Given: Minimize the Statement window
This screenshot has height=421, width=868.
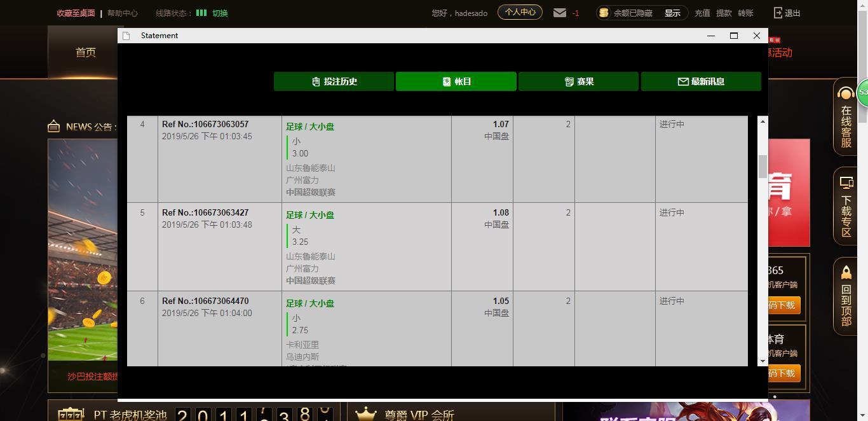Looking at the screenshot, I should coord(711,36).
